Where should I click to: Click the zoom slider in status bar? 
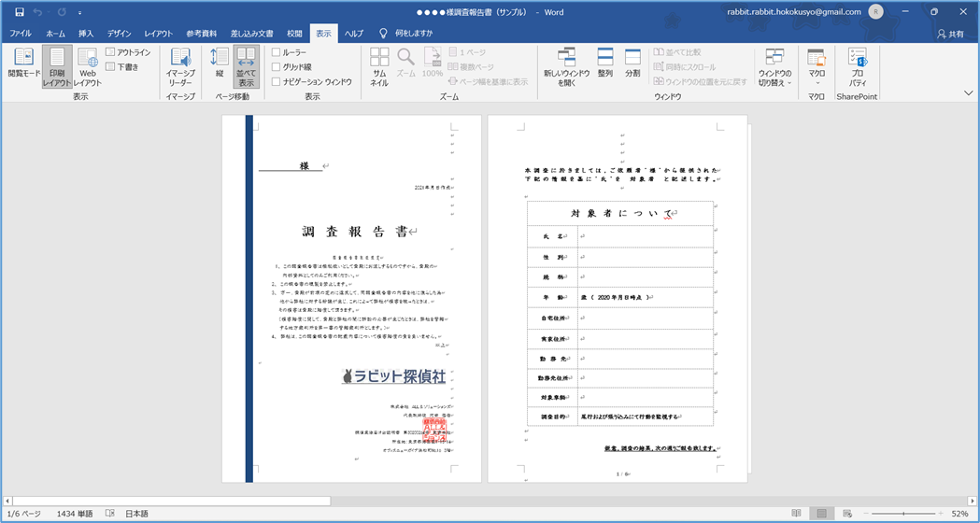coord(902,514)
